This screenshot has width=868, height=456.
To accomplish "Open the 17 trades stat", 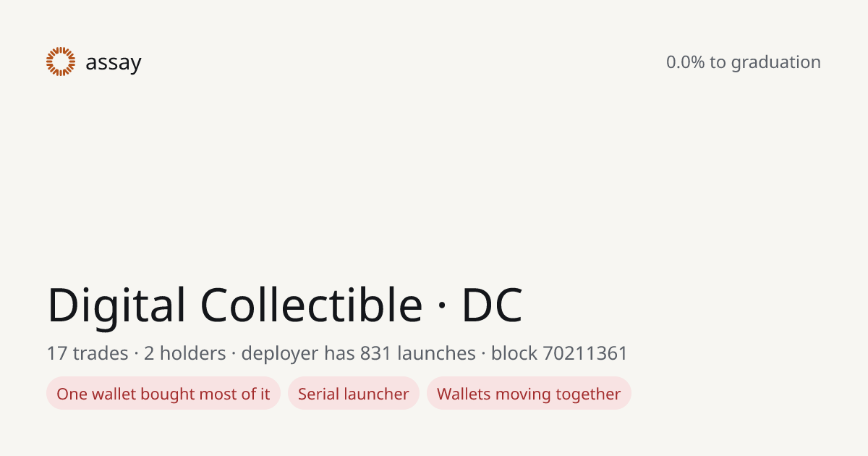I will click(x=88, y=353).
